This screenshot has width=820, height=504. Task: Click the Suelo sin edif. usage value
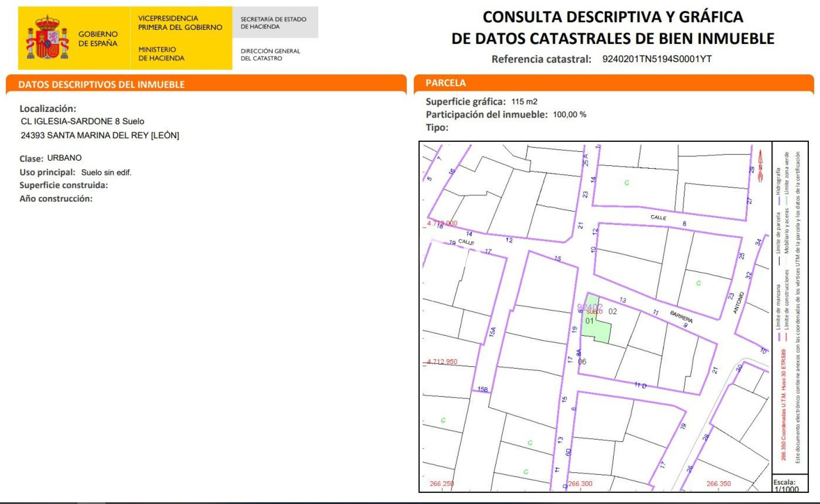click(106, 173)
